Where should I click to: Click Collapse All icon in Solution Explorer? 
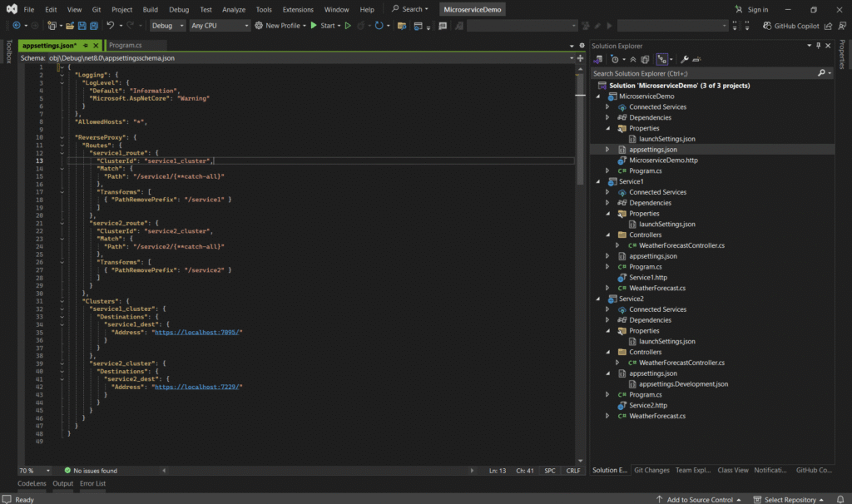coord(633,59)
